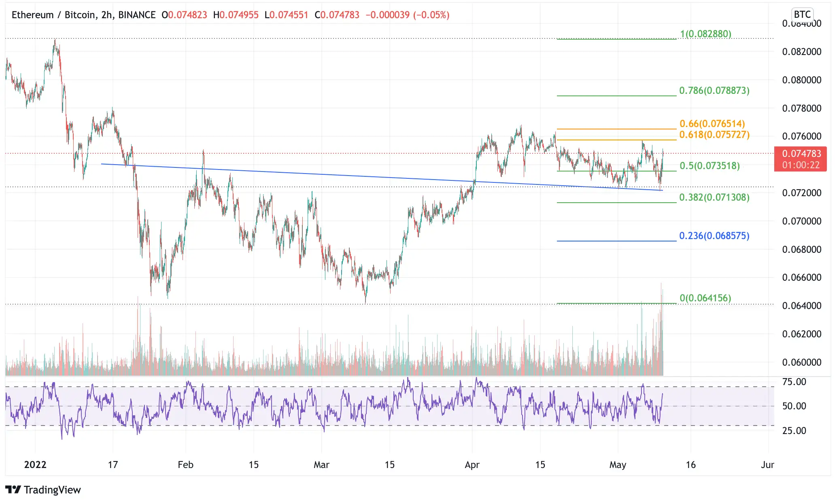The width and height of the screenshot is (839, 504).
Task: Click the TradingView logo icon
Action: tap(13, 490)
